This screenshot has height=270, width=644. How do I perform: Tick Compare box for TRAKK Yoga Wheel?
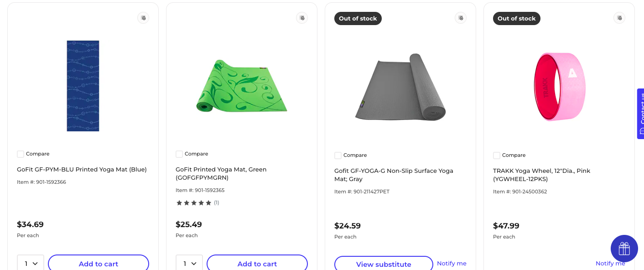tap(497, 156)
